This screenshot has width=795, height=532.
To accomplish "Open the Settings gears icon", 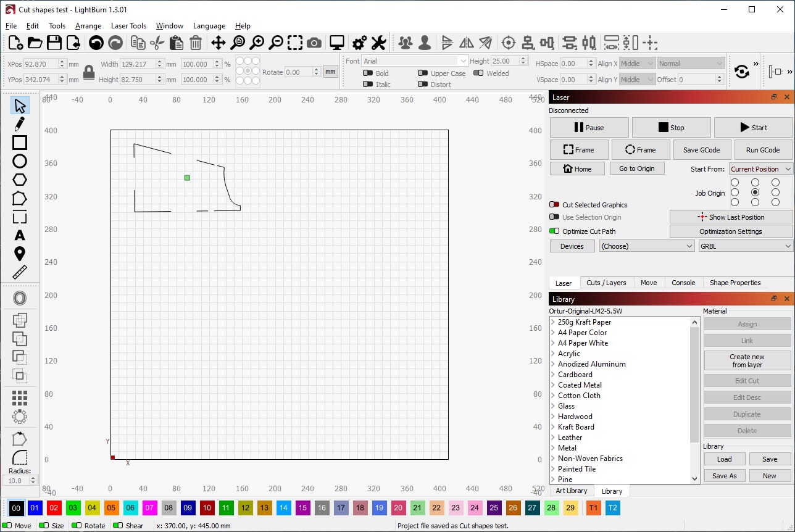I will coord(360,43).
